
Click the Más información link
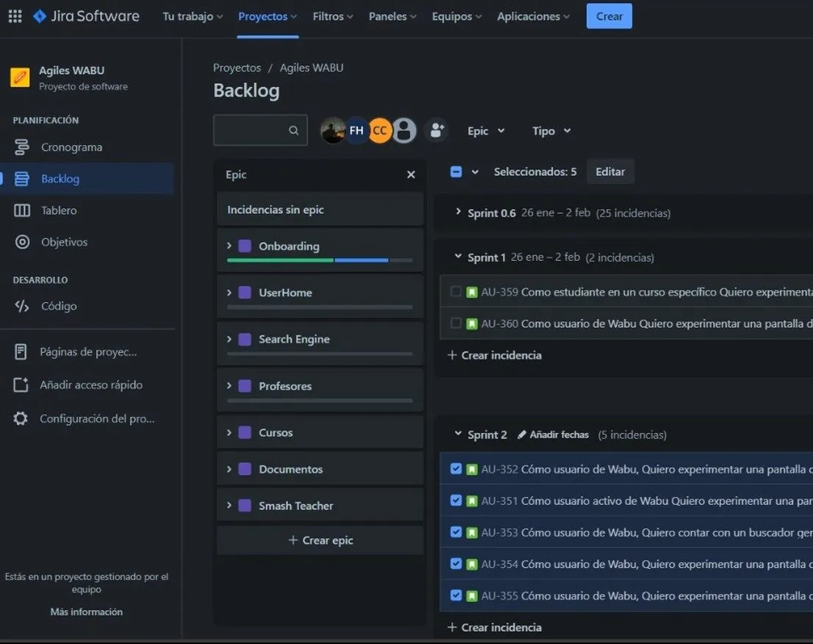click(87, 612)
